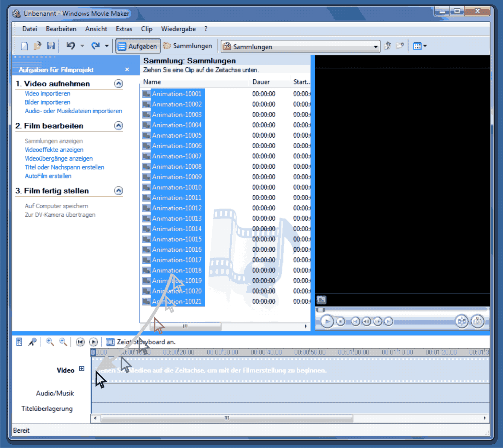This screenshot has width=503, height=448.
Task: Open the Datei menu
Action: click(x=30, y=29)
